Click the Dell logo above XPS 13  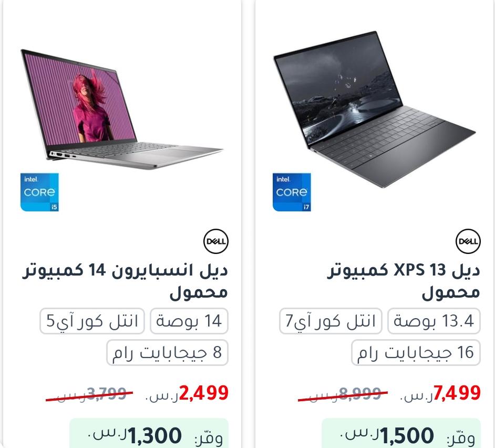(468, 241)
